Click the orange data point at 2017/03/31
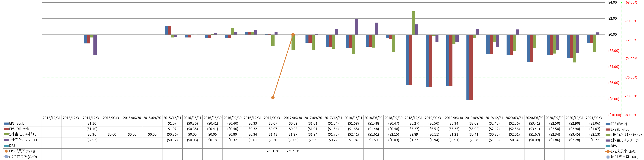644x160 pixels. tap(273, 98)
